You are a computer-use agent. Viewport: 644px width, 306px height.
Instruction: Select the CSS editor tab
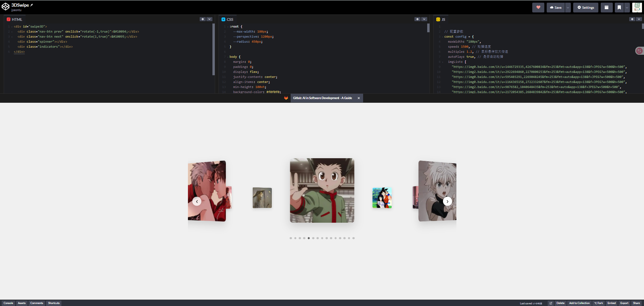tap(228, 19)
